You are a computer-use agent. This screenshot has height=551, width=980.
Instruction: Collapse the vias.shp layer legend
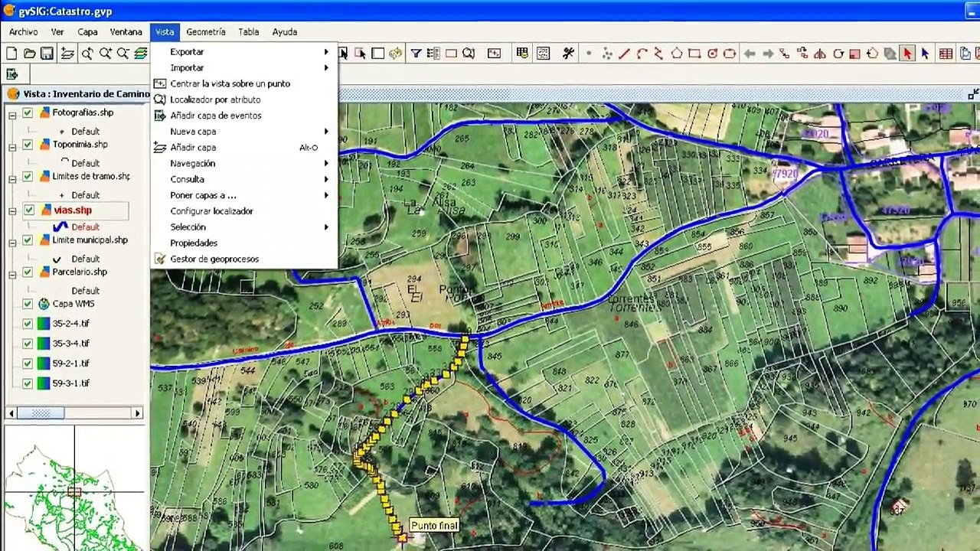tap(12, 211)
